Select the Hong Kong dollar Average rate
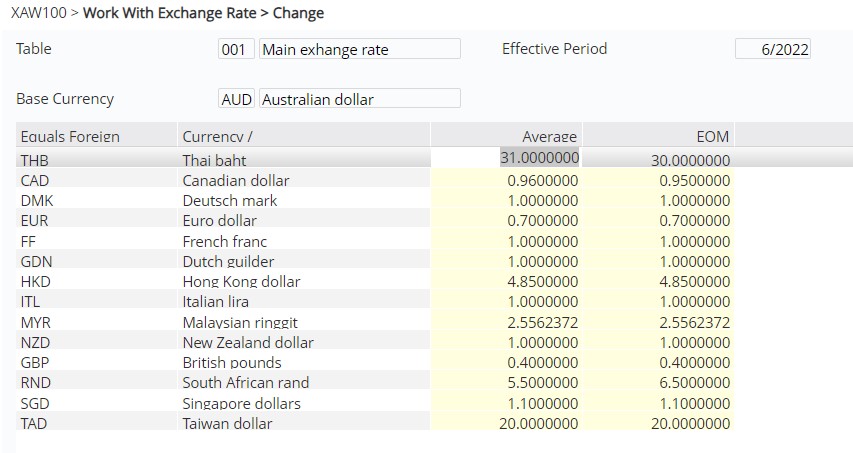 click(x=506, y=281)
